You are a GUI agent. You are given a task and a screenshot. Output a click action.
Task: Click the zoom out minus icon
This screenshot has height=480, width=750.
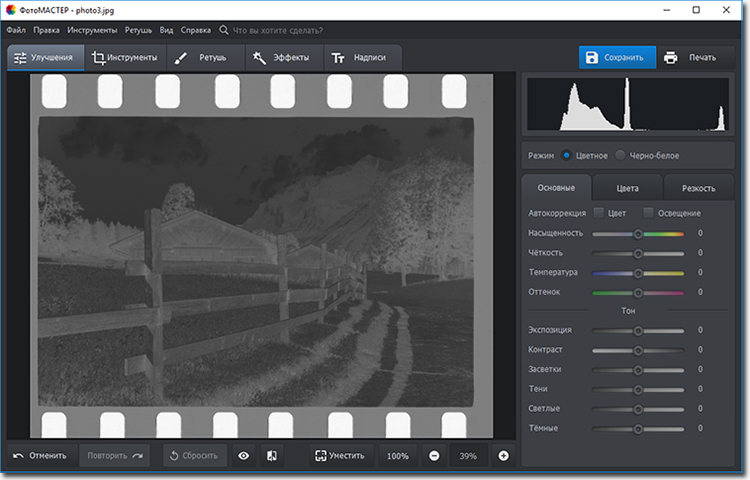pyautogui.click(x=434, y=456)
